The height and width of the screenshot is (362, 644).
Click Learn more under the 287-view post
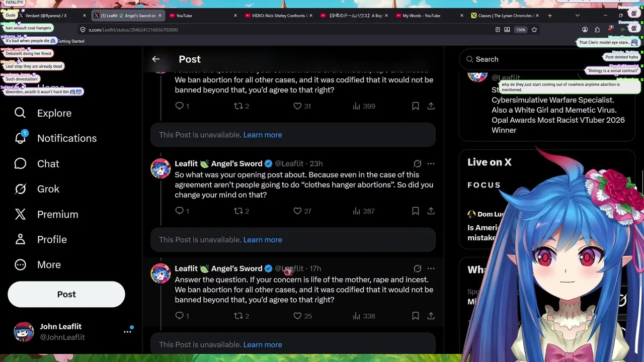point(263,240)
